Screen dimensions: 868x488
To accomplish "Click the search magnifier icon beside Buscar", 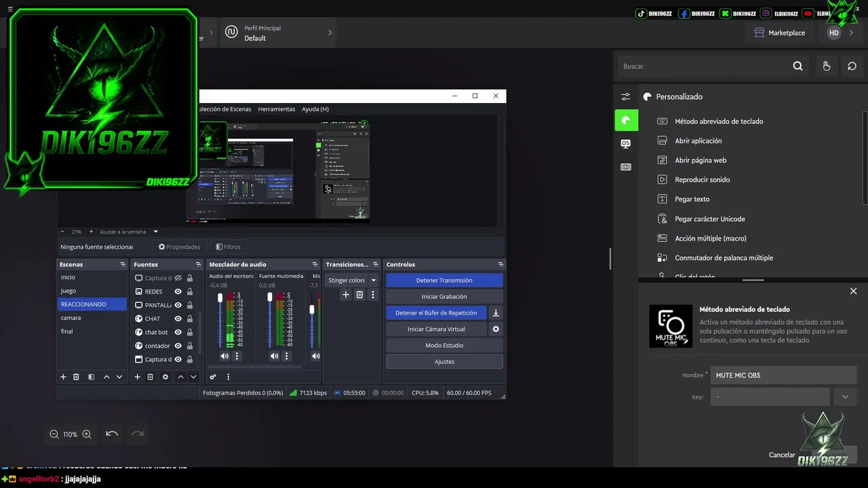I will (x=797, y=66).
